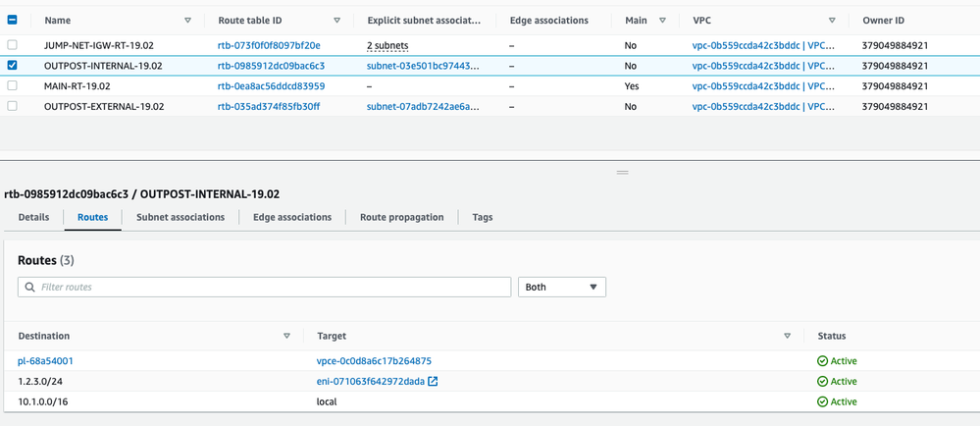Open endpoint vpce-0c0d8a6c17b264875 link
The image size is (980, 426).
(374, 361)
